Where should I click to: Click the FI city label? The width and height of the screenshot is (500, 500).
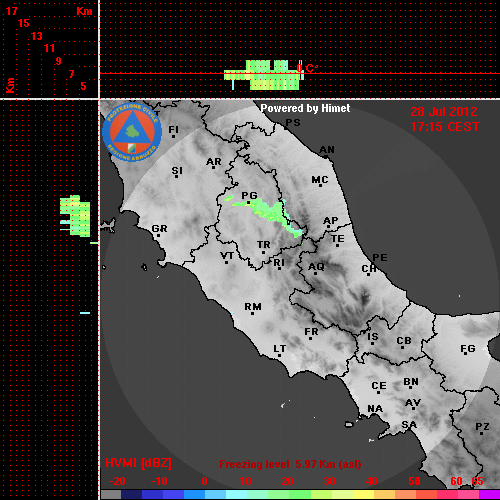click(x=173, y=129)
